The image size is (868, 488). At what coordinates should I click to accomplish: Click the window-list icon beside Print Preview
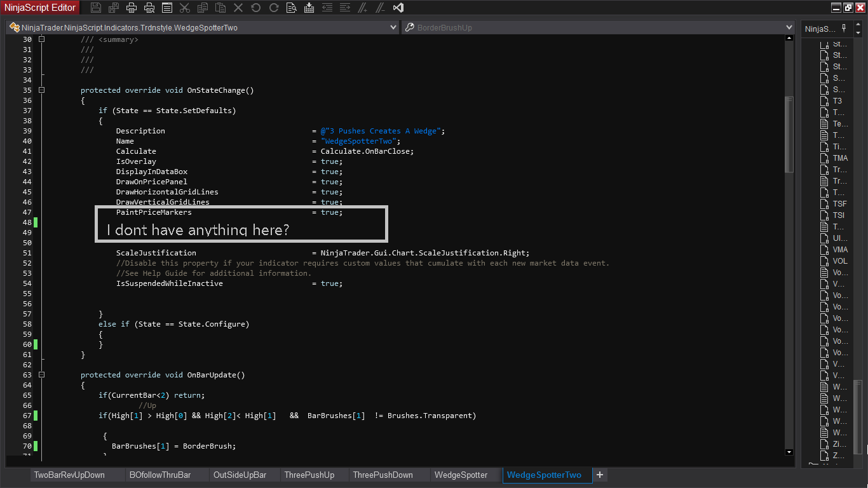[x=167, y=8]
